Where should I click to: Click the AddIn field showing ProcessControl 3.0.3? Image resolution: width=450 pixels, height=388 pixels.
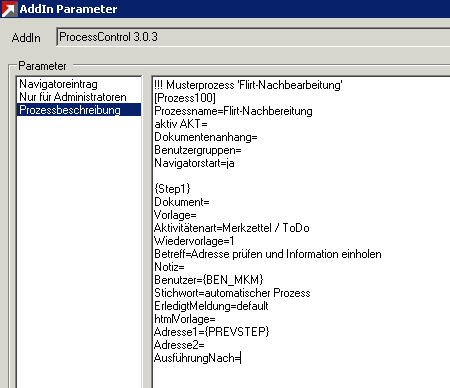click(253, 37)
